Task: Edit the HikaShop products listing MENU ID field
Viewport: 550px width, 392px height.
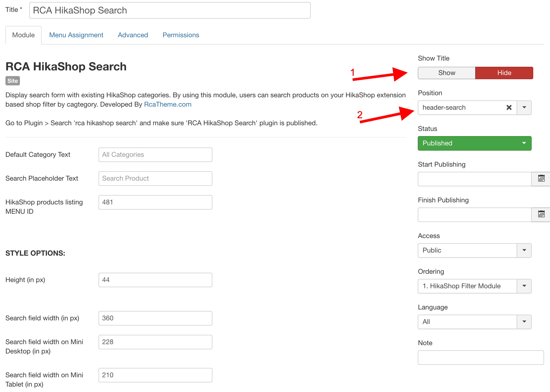Action: 155,202
